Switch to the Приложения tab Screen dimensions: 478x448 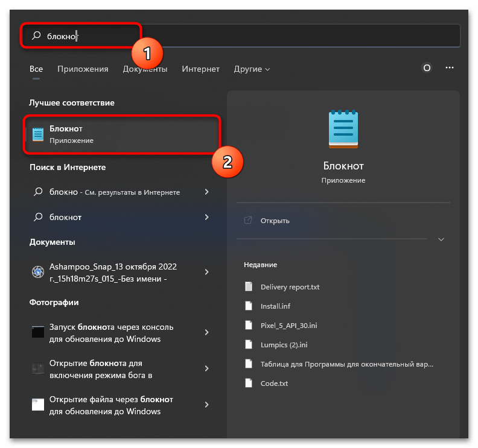point(83,69)
